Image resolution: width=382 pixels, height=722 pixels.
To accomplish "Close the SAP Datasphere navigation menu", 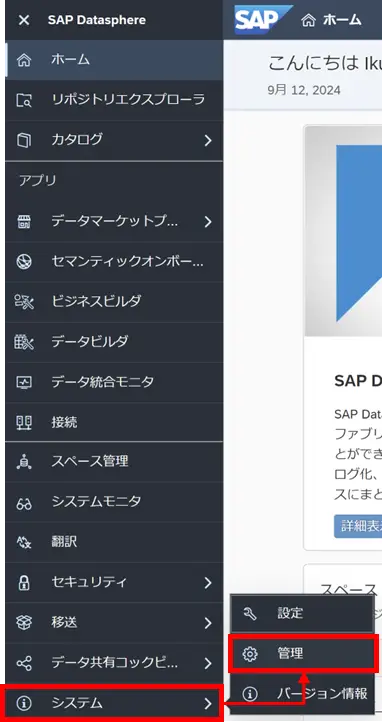I will pyautogui.click(x=23, y=20).
